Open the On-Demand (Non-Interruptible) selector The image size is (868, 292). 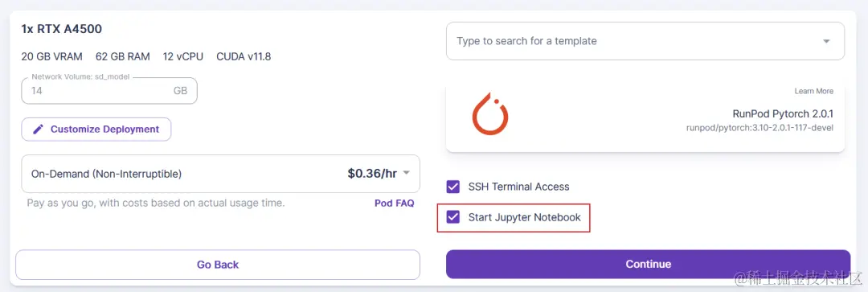click(220, 174)
